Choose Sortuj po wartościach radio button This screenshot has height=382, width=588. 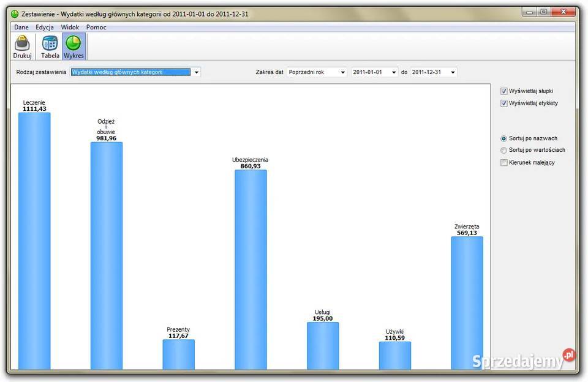tap(504, 150)
